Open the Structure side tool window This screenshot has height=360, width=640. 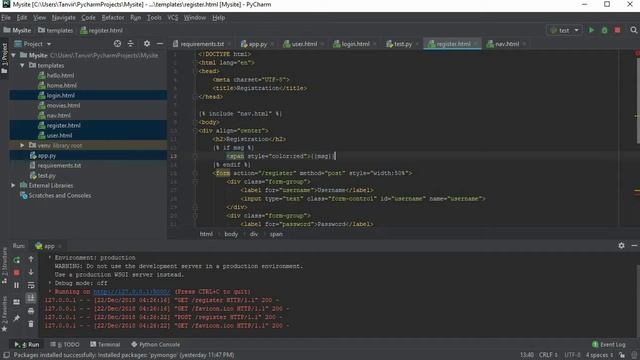click(x=4, y=265)
